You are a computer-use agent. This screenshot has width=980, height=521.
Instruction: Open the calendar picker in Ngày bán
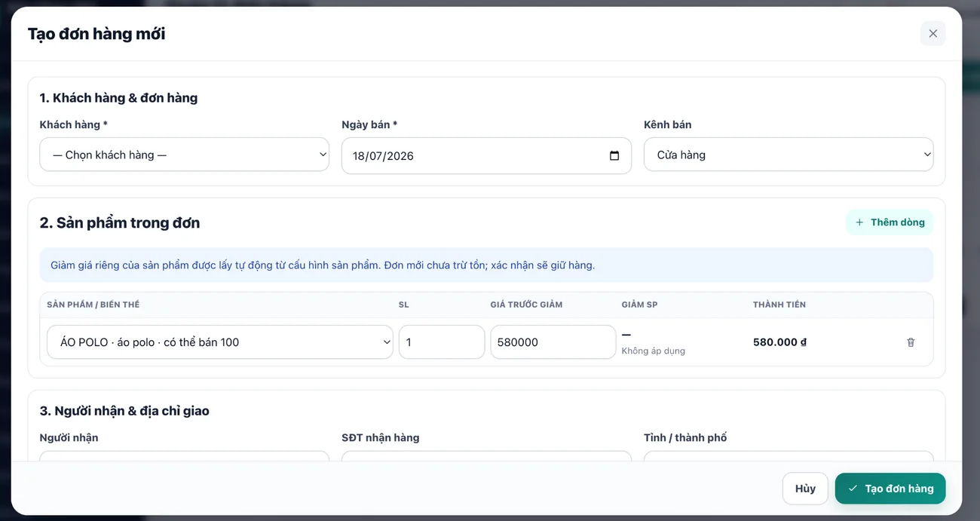tap(614, 156)
